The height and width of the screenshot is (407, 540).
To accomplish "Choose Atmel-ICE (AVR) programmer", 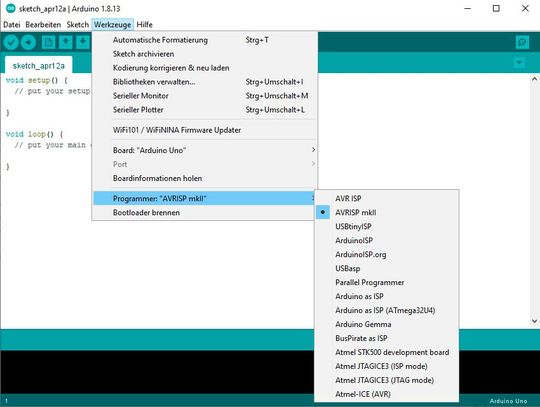I will click(387, 394).
